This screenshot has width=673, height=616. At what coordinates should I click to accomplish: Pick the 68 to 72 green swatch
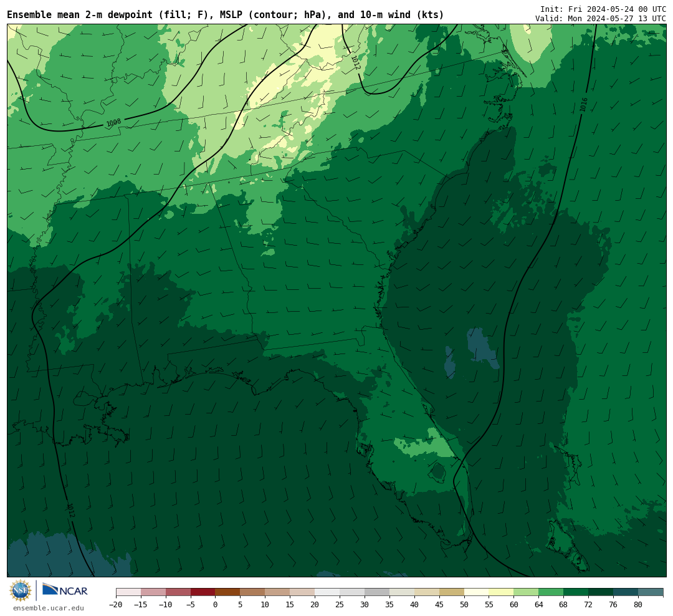click(576, 592)
